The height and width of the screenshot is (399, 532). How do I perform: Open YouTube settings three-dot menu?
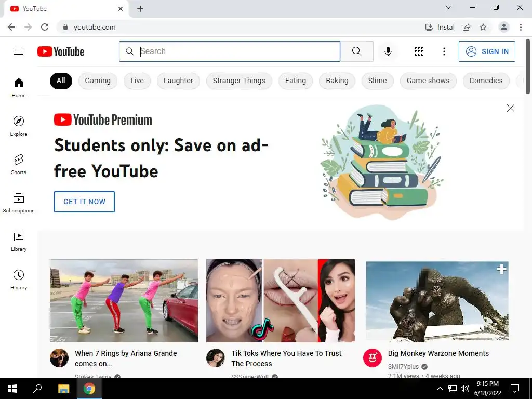tap(444, 51)
